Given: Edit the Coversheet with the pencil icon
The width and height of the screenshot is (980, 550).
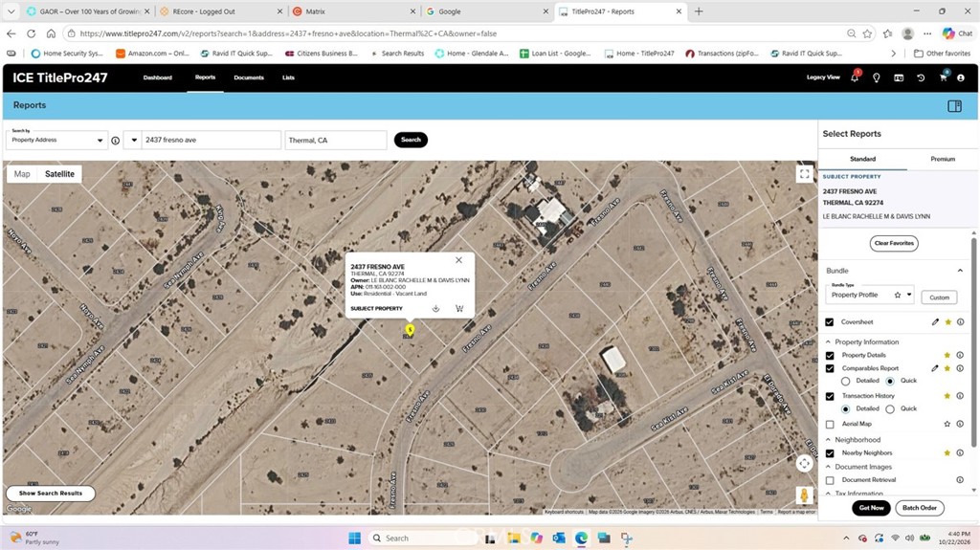Looking at the screenshot, I should [935, 322].
